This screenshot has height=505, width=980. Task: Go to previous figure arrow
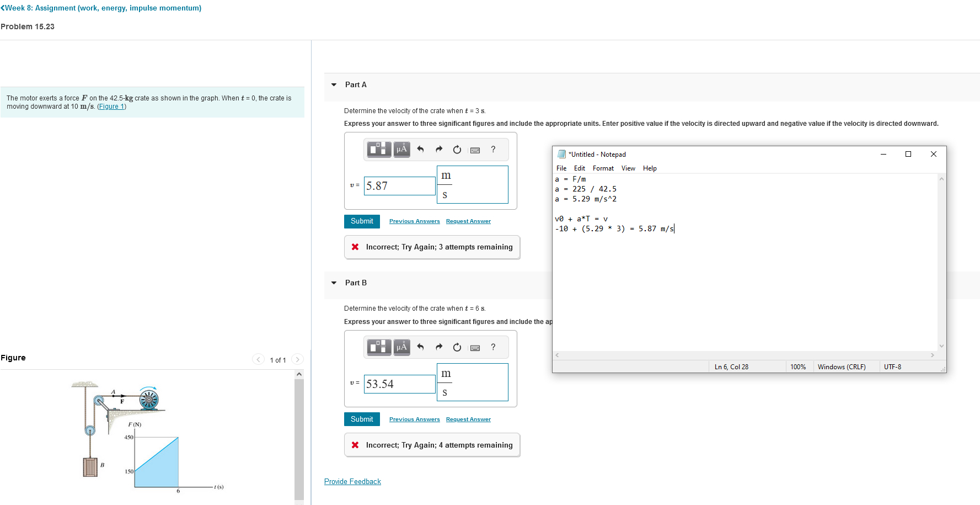tap(258, 359)
